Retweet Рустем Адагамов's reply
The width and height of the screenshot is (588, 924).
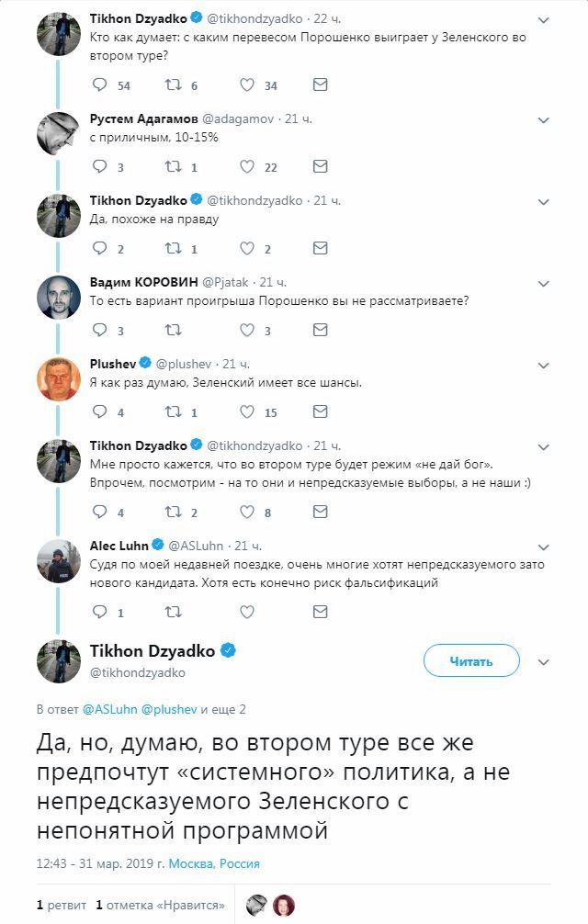172,167
